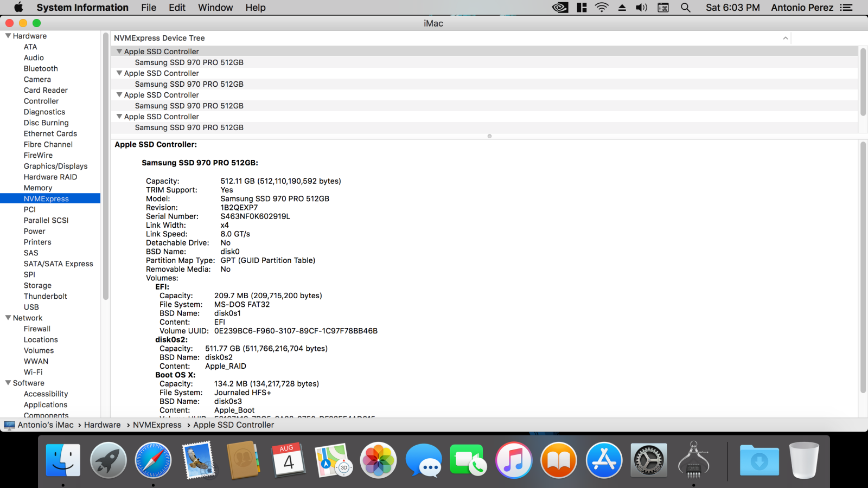Click System Information chip icon in Dock
The height and width of the screenshot is (488, 868).
pos(694,460)
